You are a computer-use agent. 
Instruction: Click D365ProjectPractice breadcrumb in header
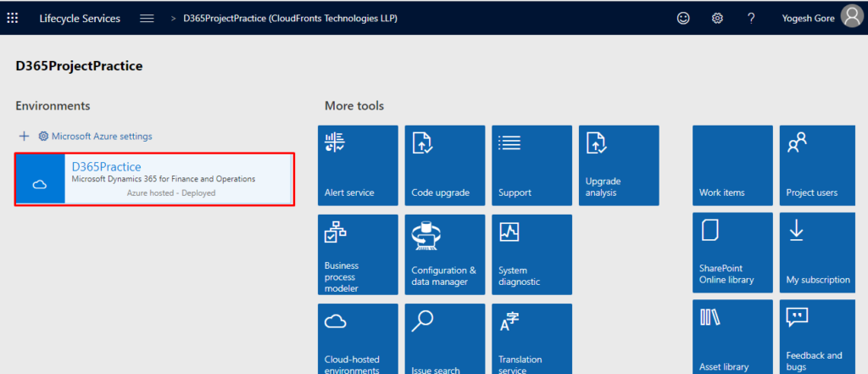tap(291, 19)
